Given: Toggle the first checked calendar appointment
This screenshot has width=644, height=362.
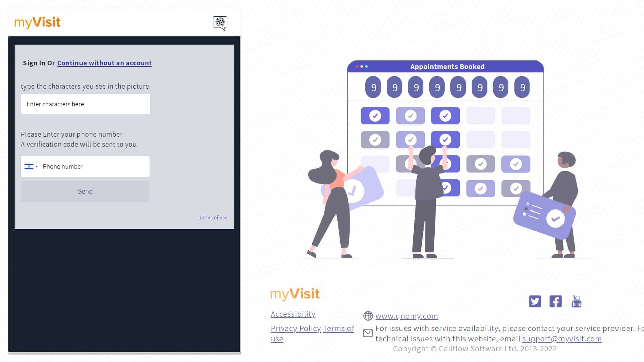Looking at the screenshot, I should point(375,115).
